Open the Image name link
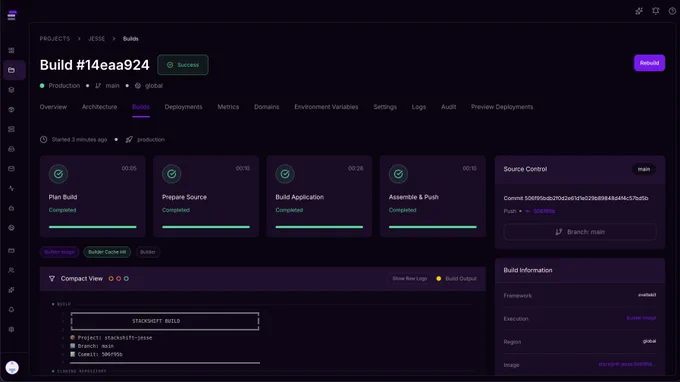 click(x=627, y=365)
